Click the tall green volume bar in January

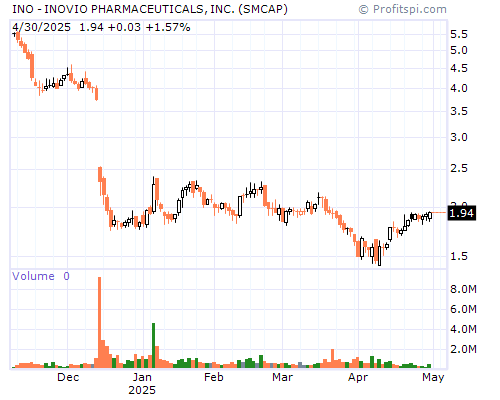click(154, 345)
